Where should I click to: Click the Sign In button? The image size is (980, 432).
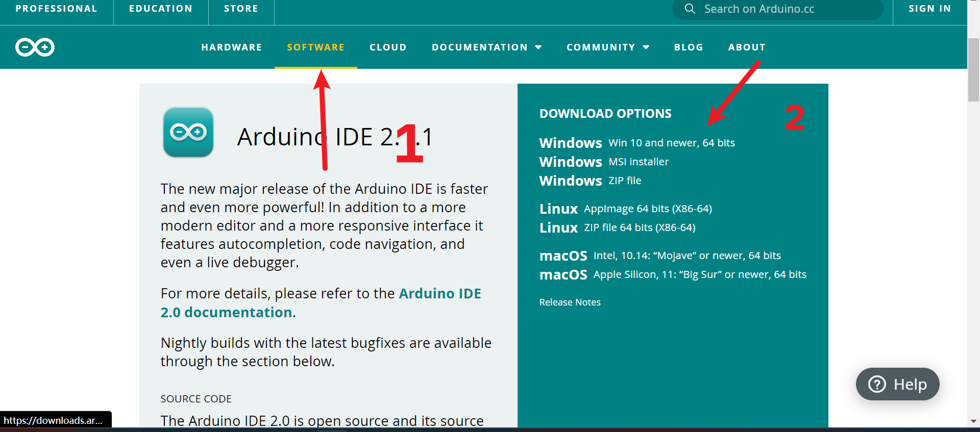930,9
